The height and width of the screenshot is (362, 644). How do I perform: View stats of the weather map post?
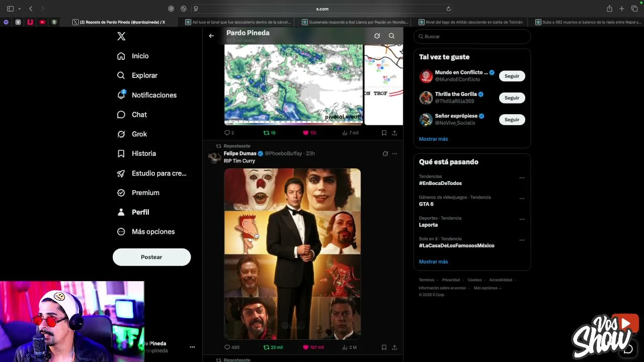click(x=350, y=133)
